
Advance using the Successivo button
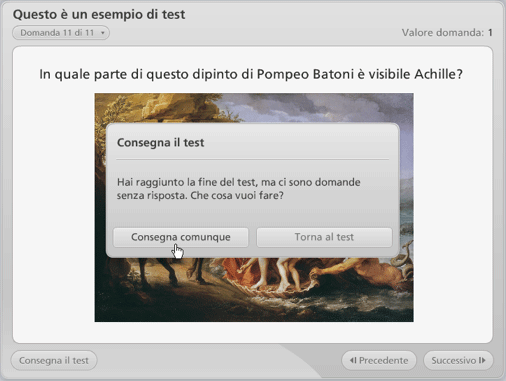coord(458,360)
